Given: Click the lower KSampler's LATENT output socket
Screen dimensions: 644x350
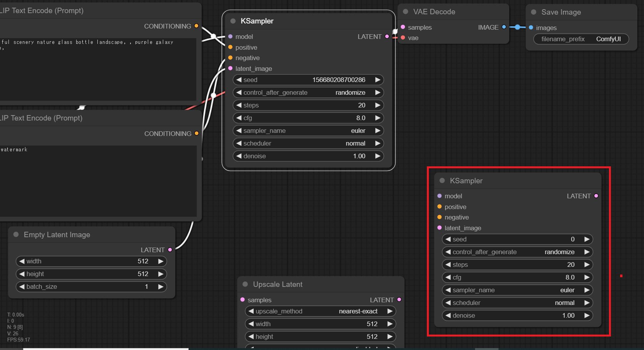Looking at the screenshot, I should pyautogui.click(x=596, y=196).
